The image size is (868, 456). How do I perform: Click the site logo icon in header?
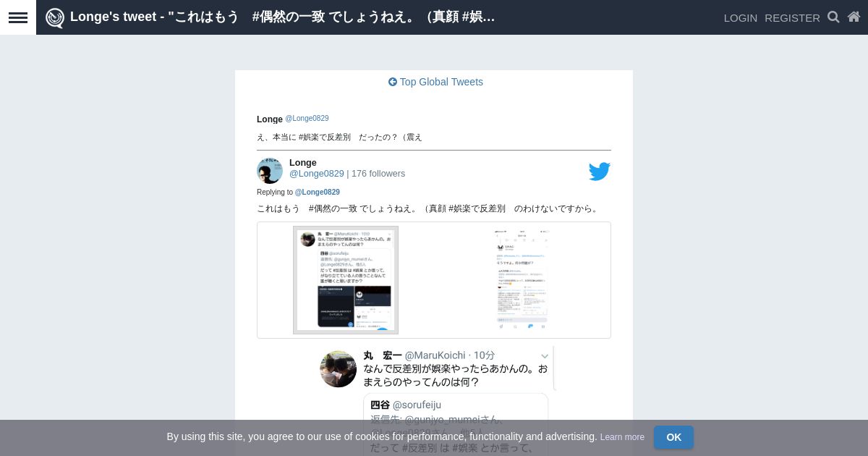point(55,17)
